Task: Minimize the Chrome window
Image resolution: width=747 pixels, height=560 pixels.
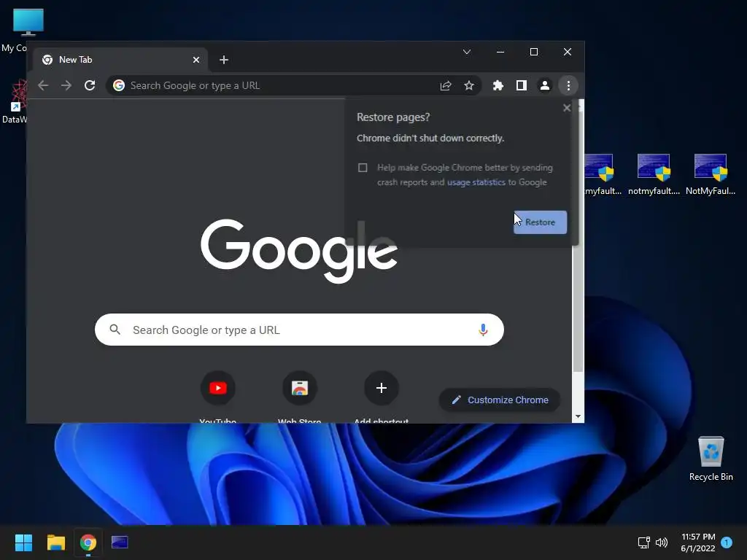Action: coord(500,52)
